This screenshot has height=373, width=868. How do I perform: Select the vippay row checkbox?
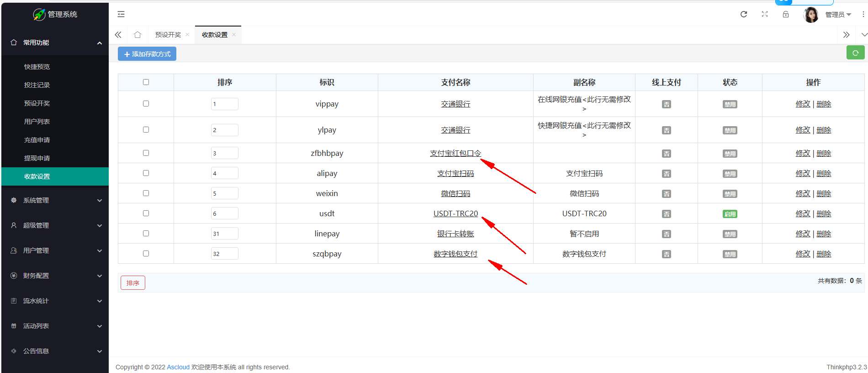146,104
